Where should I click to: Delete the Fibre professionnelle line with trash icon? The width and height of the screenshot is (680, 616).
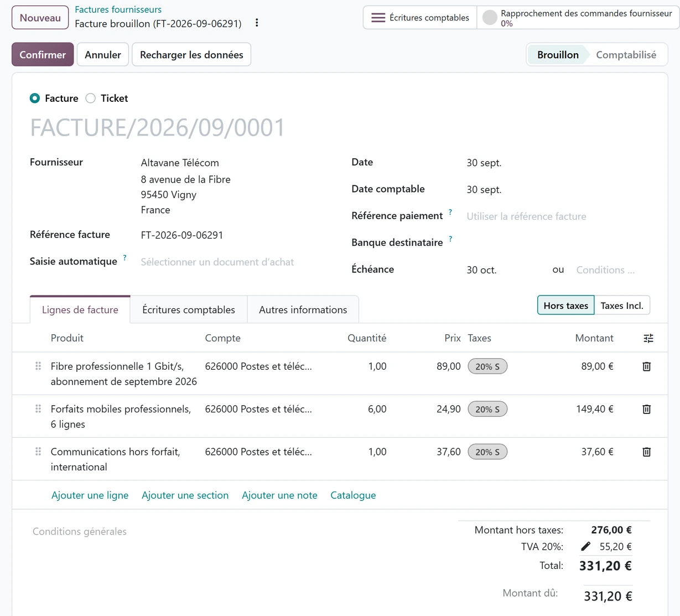pyautogui.click(x=646, y=366)
